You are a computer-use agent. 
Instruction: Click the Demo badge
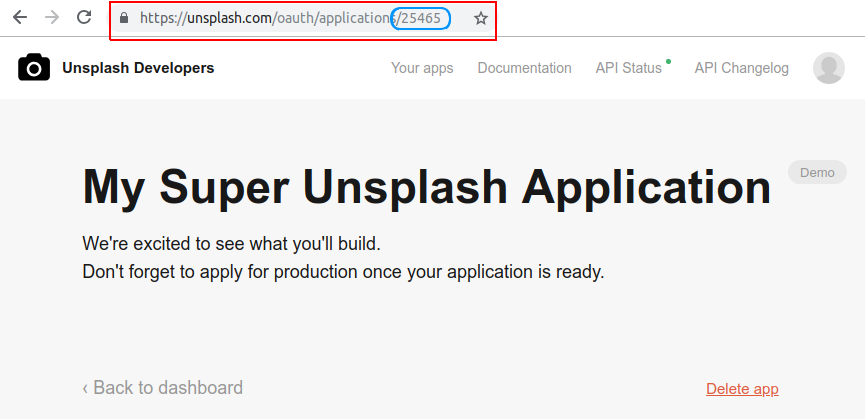816,172
